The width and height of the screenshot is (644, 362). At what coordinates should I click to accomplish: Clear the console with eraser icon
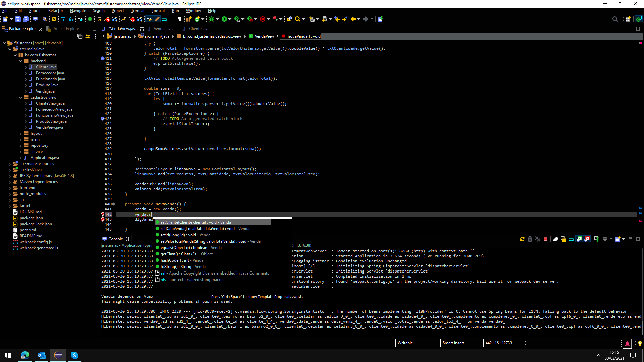(555, 239)
